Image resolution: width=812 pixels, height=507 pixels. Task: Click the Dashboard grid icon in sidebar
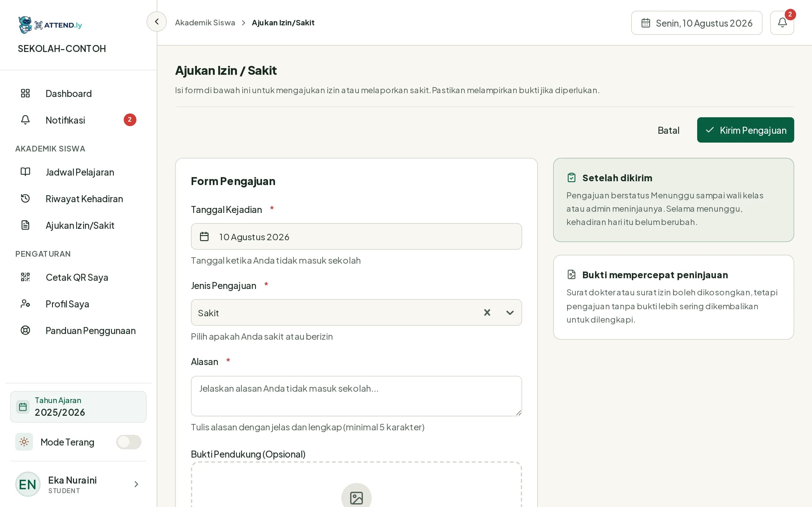(x=25, y=93)
